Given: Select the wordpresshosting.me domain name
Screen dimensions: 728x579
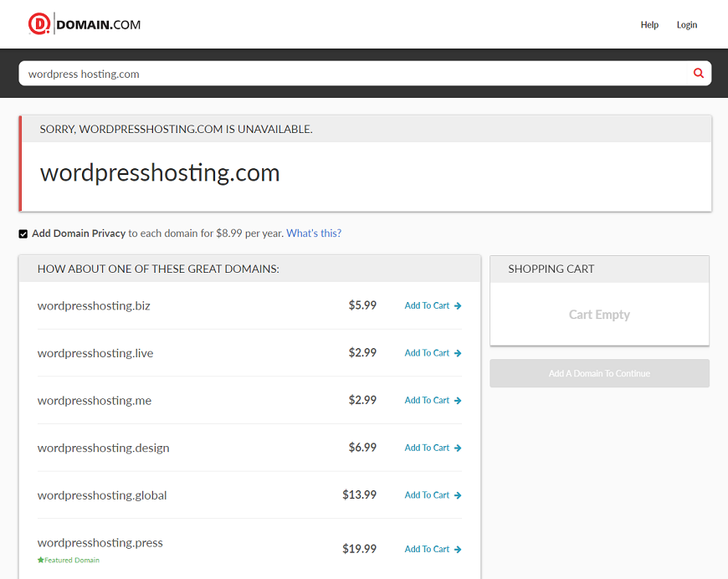Looking at the screenshot, I should coord(95,401).
